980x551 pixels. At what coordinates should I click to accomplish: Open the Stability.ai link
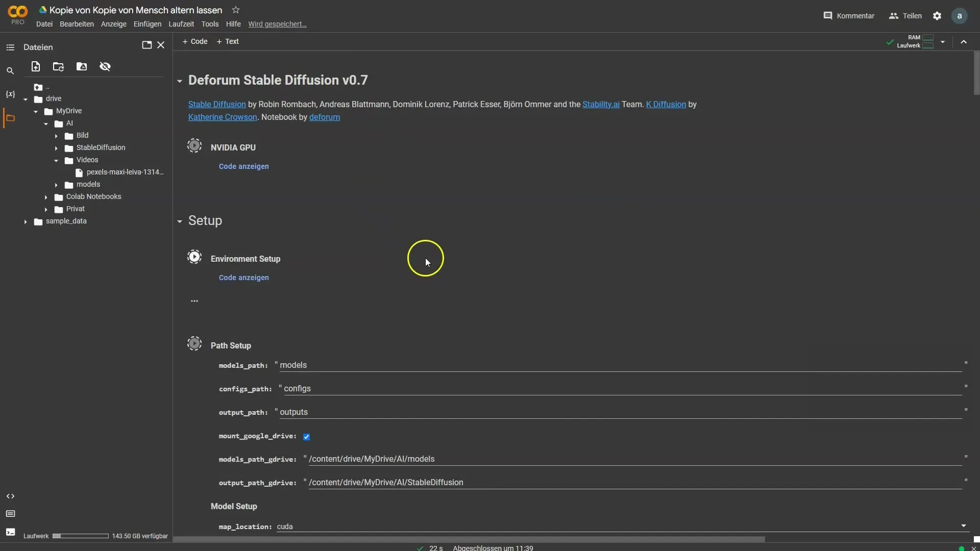(x=601, y=104)
